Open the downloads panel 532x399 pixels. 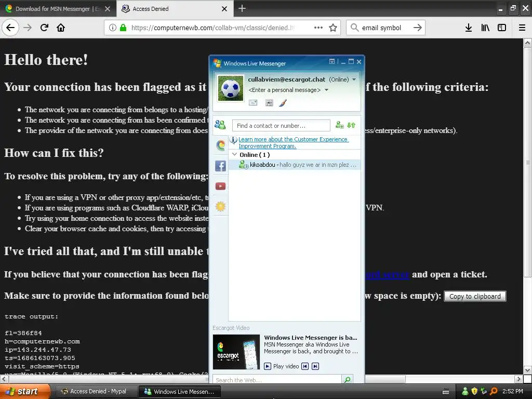[x=469, y=28]
